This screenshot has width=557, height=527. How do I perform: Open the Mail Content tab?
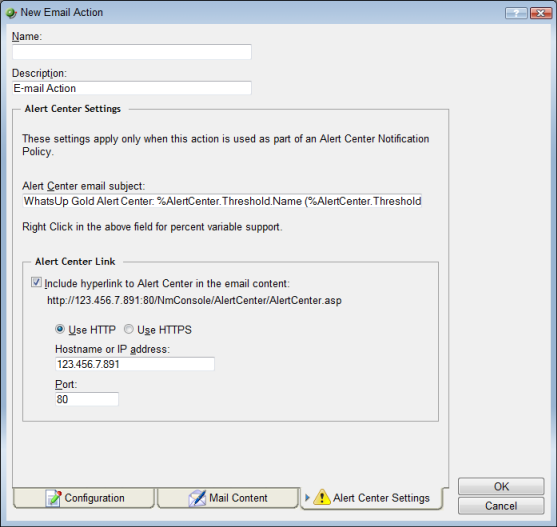[x=228, y=498]
